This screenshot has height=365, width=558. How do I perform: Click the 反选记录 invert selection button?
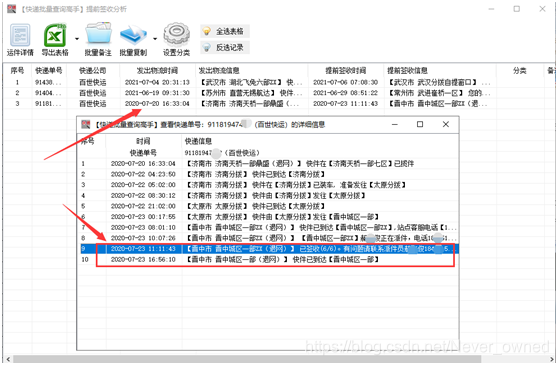point(225,47)
